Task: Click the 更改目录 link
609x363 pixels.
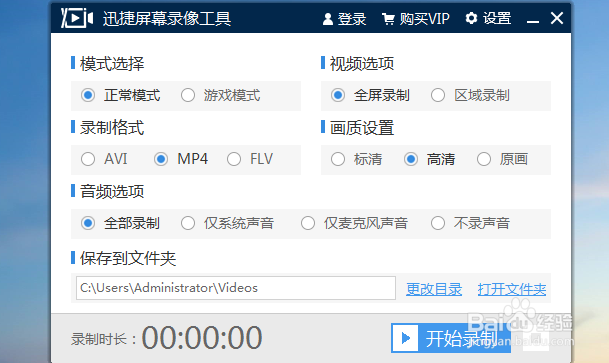Action: click(x=434, y=289)
